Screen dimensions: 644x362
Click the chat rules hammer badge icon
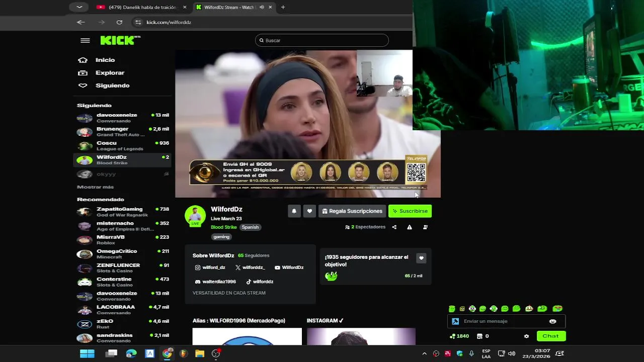tap(455, 321)
